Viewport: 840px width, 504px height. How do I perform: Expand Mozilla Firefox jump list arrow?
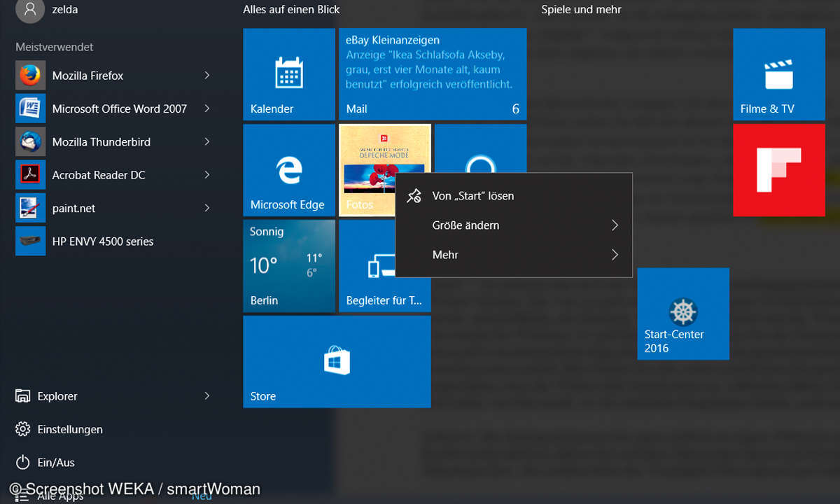(207, 75)
